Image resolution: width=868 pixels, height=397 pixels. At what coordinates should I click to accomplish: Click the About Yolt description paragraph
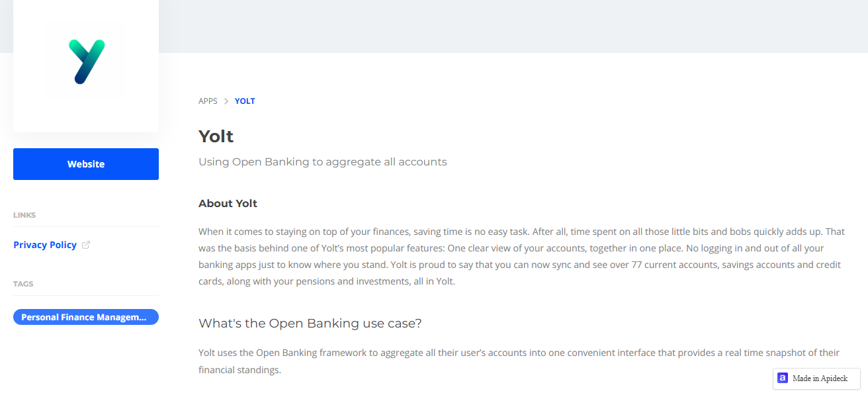pos(521,257)
